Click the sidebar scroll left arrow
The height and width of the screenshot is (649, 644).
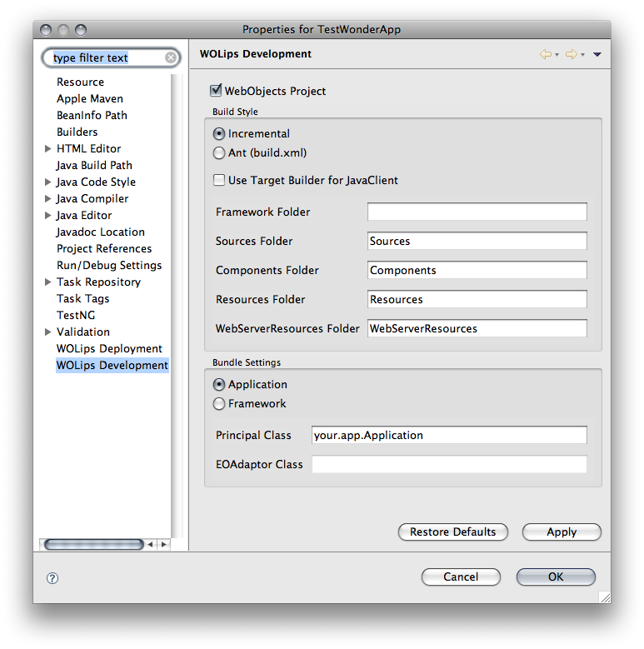coord(150,544)
